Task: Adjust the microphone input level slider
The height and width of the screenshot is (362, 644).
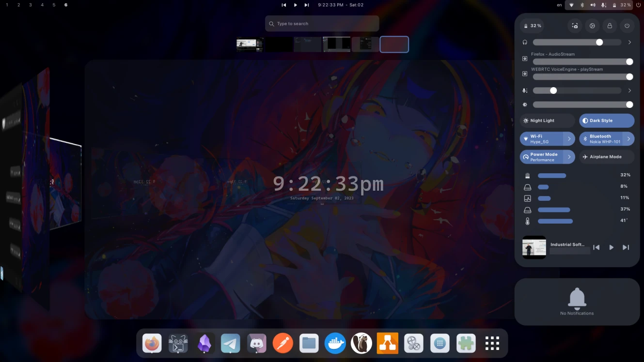Action: click(x=577, y=90)
